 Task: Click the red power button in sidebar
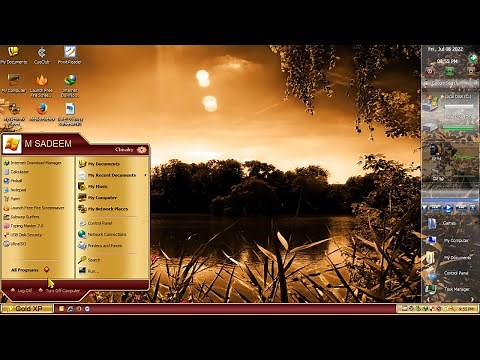[x=430, y=71]
